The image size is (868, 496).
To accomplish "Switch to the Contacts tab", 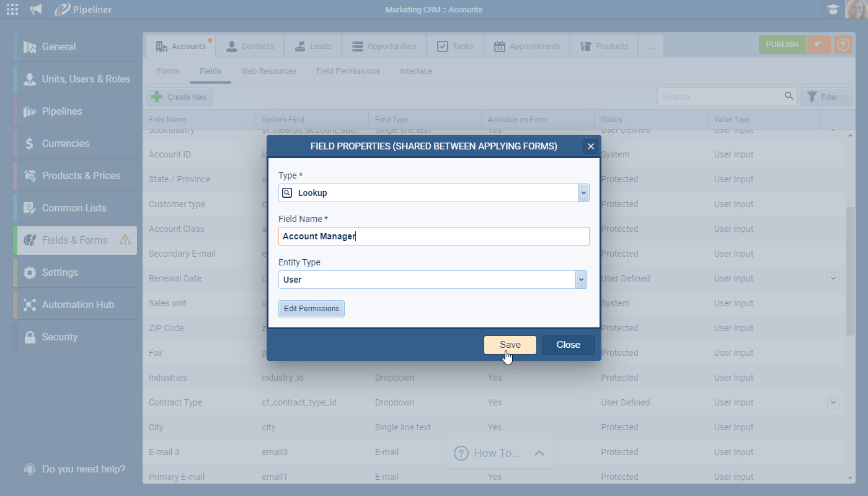I will coord(250,46).
